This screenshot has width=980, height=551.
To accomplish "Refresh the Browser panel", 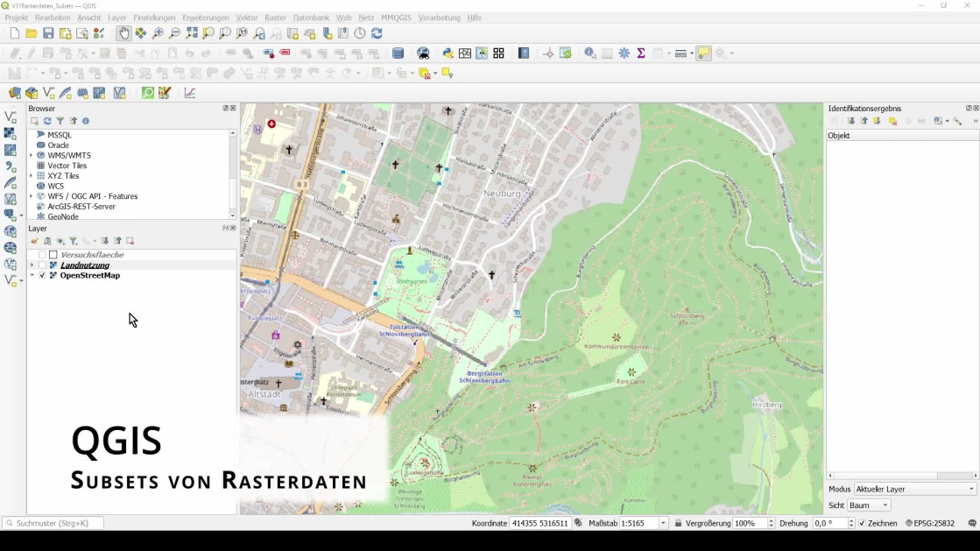I will 47,121.
